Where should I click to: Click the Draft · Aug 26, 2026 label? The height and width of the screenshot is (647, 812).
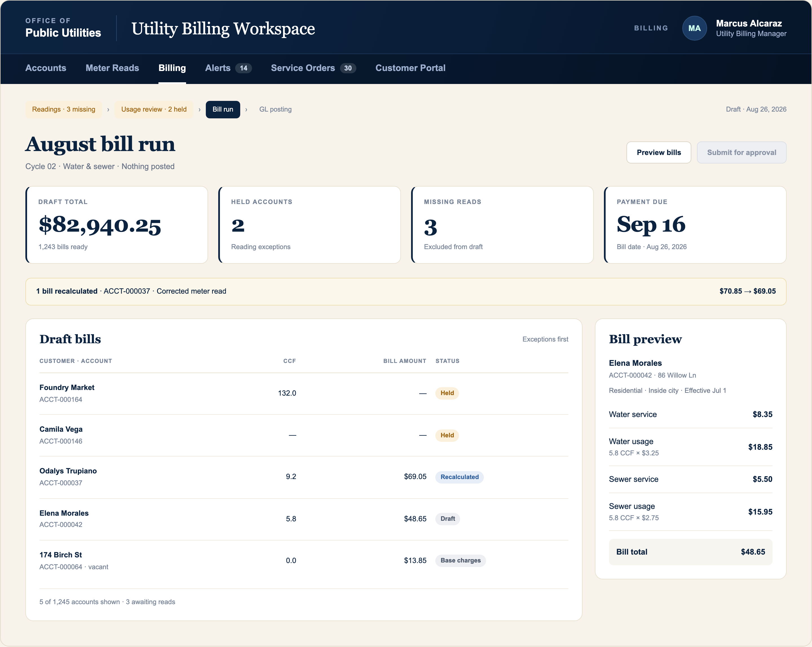click(756, 110)
